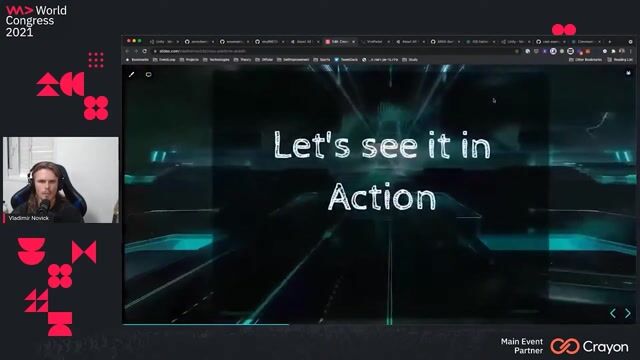Open the TweetDeck bookmark

[x=346, y=60]
